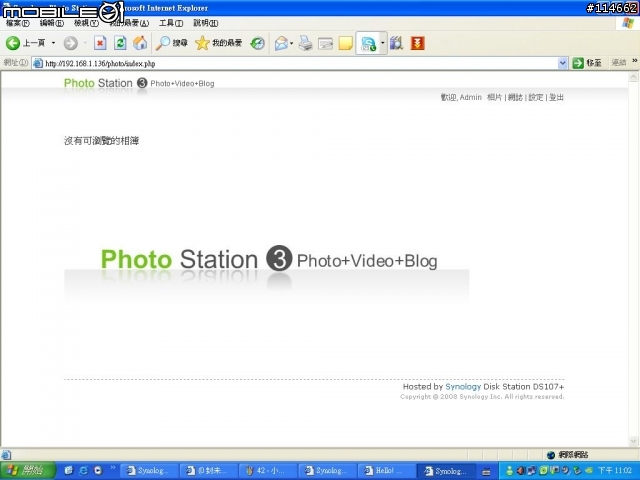This screenshot has width=640, height=480.
Task: Open the Mail button dropdown arrow
Action: click(x=291, y=43)
